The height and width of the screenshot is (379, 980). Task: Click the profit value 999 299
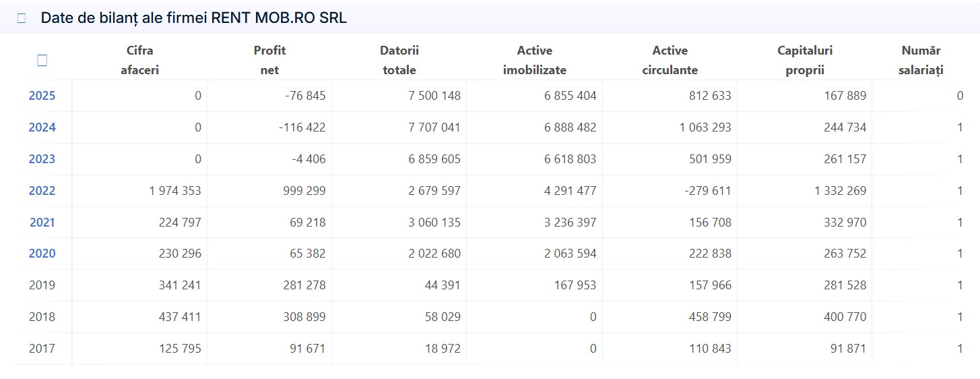tap(304, 191)
